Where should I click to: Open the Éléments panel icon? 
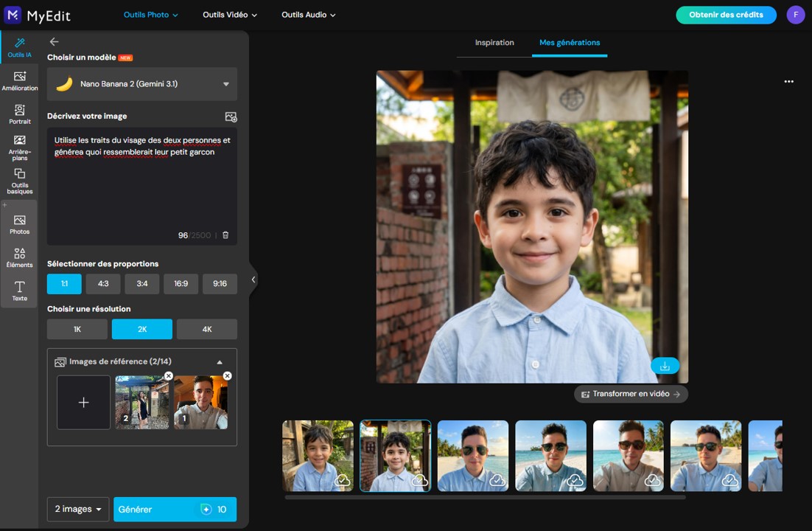point(20,257)
